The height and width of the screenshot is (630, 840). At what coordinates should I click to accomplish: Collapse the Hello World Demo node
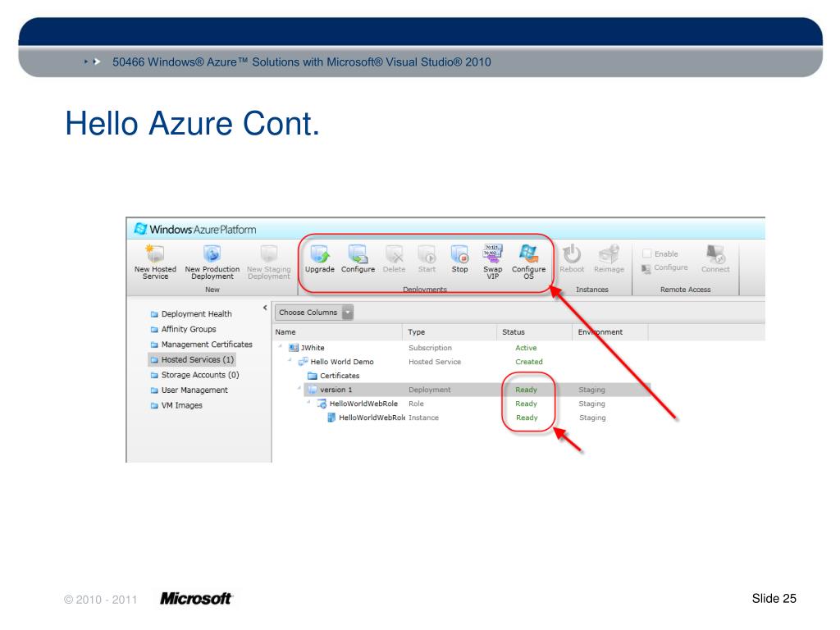(290, 360)
